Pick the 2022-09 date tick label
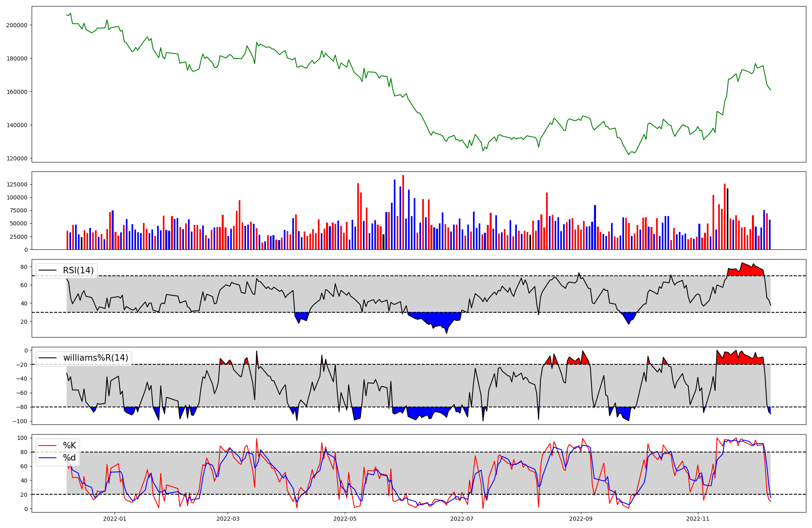812x528 pixels. point(581,519)
